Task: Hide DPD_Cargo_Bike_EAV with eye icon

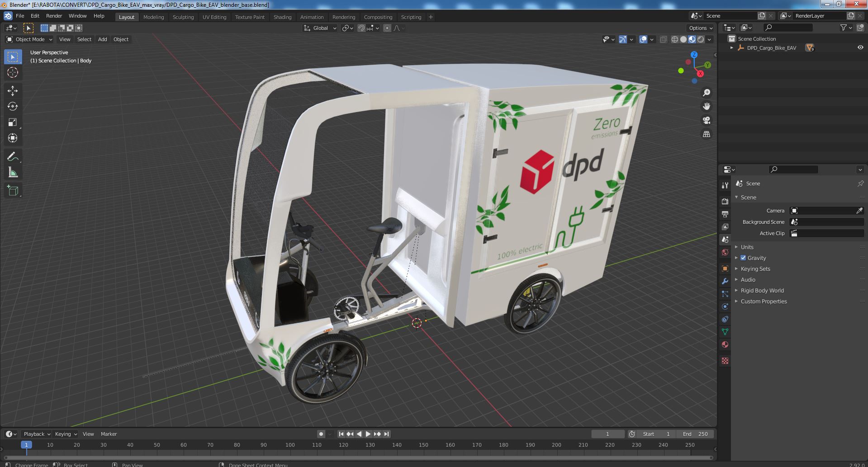Action: pyautogui.click(x=860, y=47)
